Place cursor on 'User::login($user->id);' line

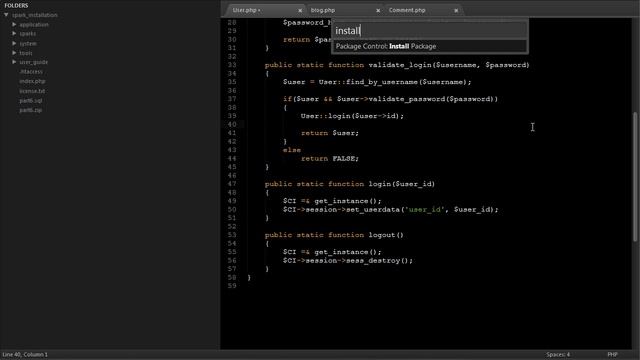click(352, 116)
